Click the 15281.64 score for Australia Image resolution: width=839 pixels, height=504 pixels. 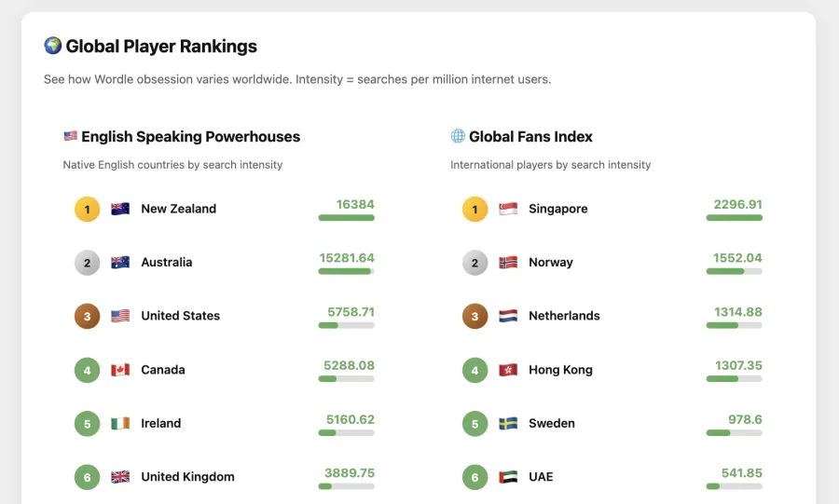tap(347, 258)
